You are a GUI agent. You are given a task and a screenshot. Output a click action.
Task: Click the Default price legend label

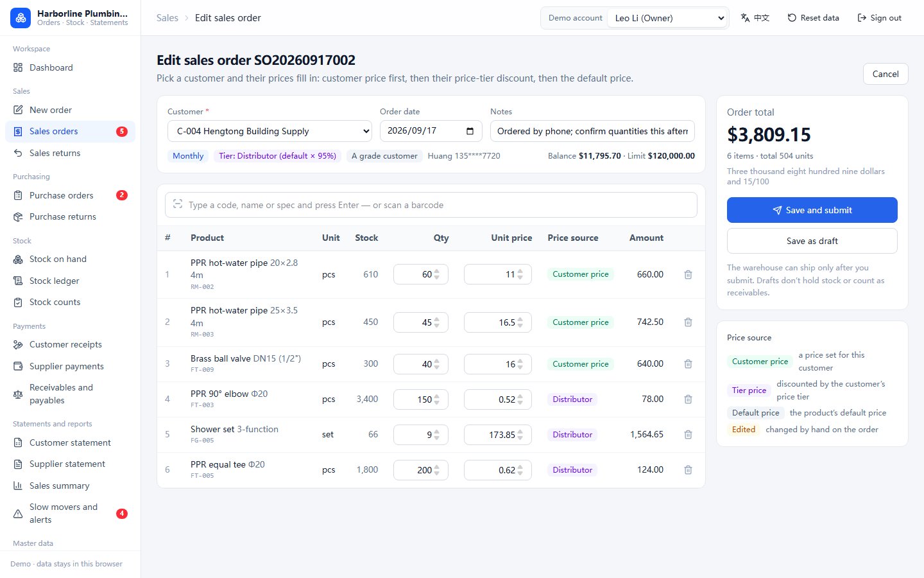point(755,413)
